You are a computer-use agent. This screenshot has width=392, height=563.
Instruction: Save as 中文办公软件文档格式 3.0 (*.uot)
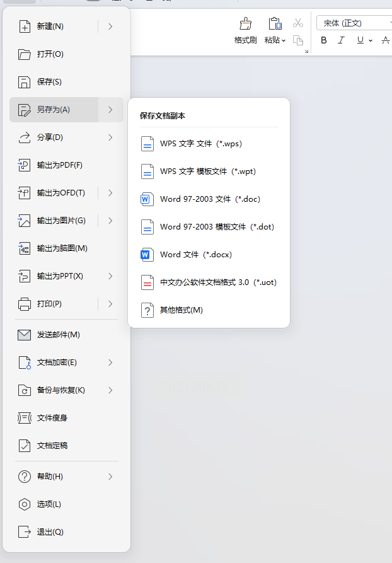tap(209, 282)
